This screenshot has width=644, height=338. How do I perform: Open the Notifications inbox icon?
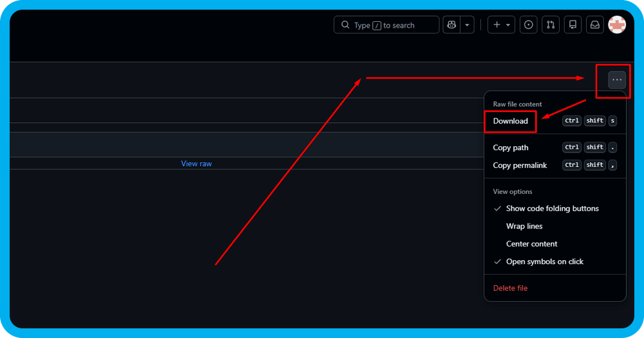(x=594, y=25)
